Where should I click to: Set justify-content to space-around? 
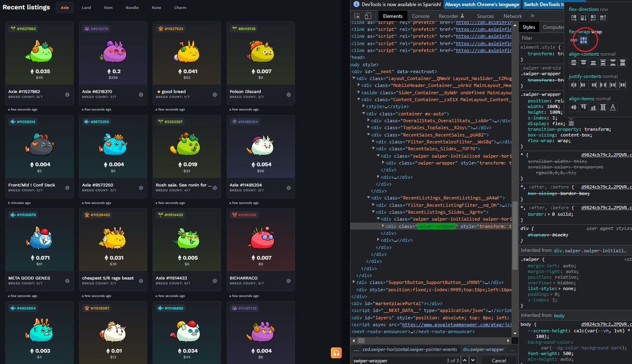612,85
